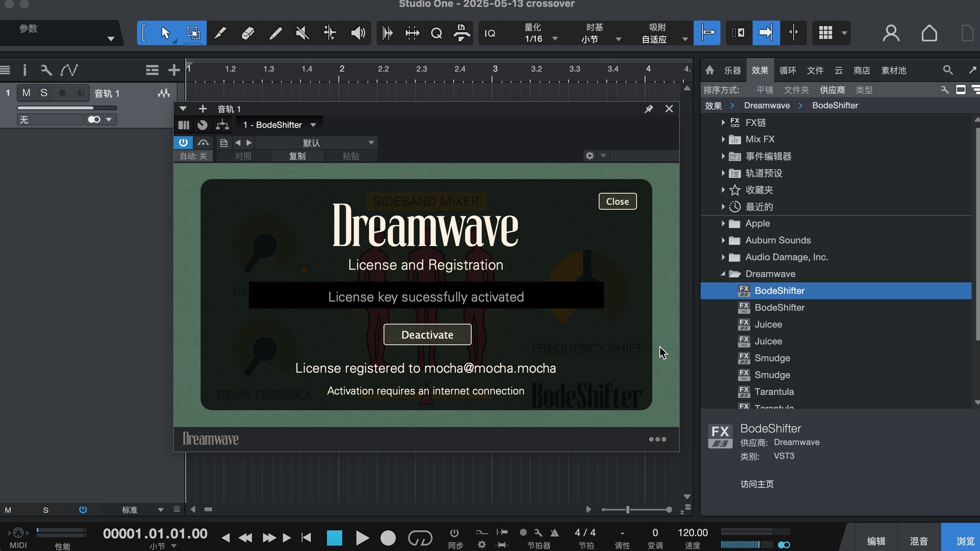
Task: Add a new track with plus icon
Action: 174,70
